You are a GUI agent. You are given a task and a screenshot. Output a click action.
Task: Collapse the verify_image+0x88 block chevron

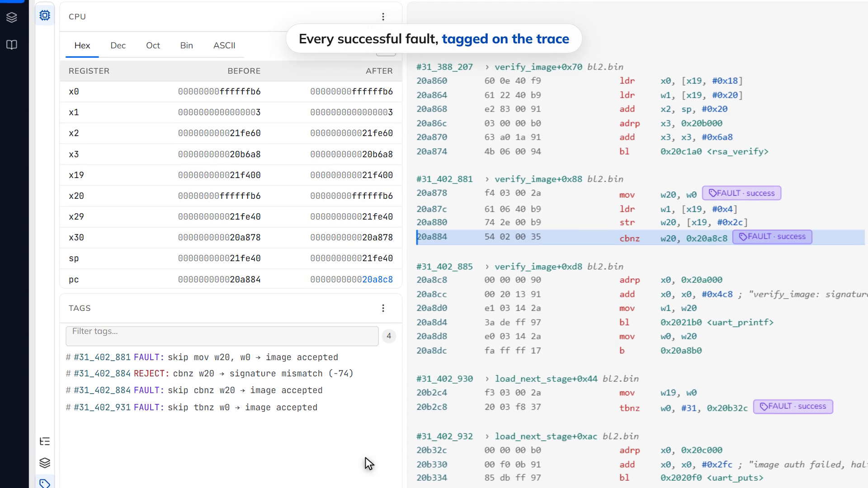(x=487, y=179)
